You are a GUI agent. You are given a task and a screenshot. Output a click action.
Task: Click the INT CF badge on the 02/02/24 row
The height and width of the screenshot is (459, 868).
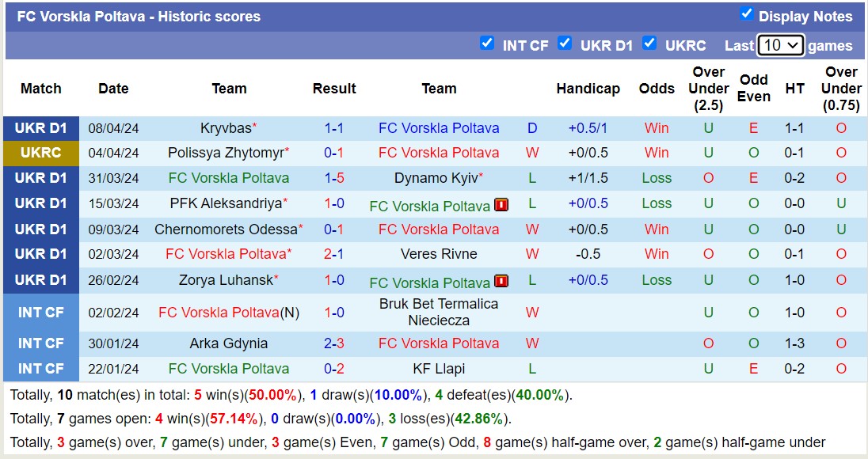pos(40,312)
